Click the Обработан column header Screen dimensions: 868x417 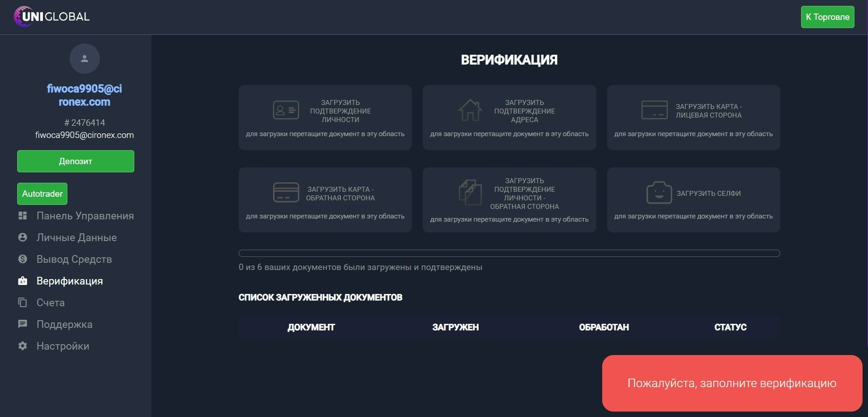(604, 327)
